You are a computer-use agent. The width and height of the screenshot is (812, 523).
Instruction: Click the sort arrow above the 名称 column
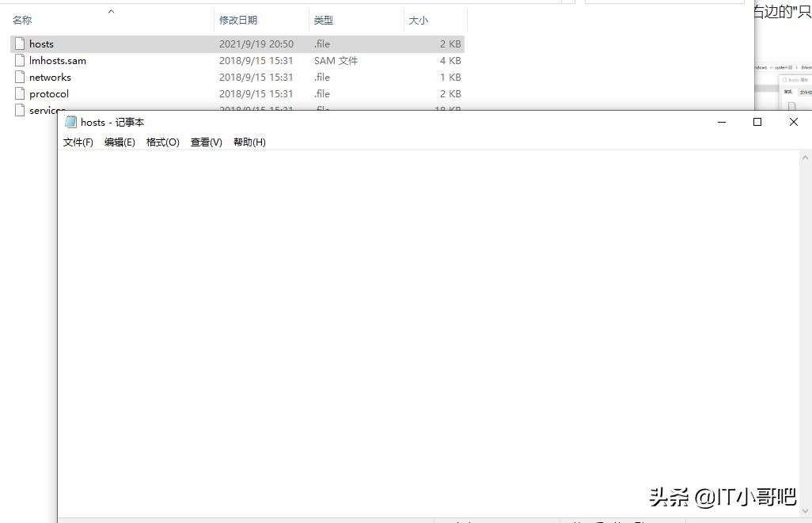pos(111,11)
